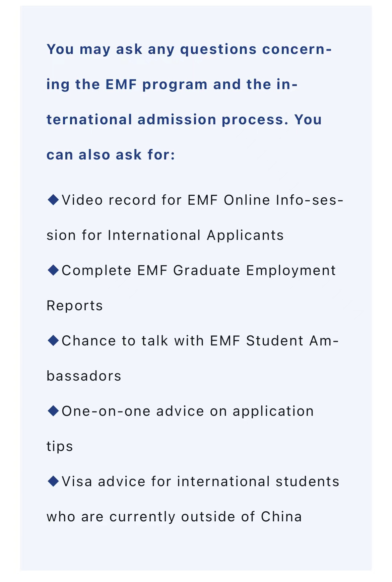Select 'One-on-one advice on application' item
The width and height of the screenshot is (392, 582).
pyautogui.click(x=188, y=411)
